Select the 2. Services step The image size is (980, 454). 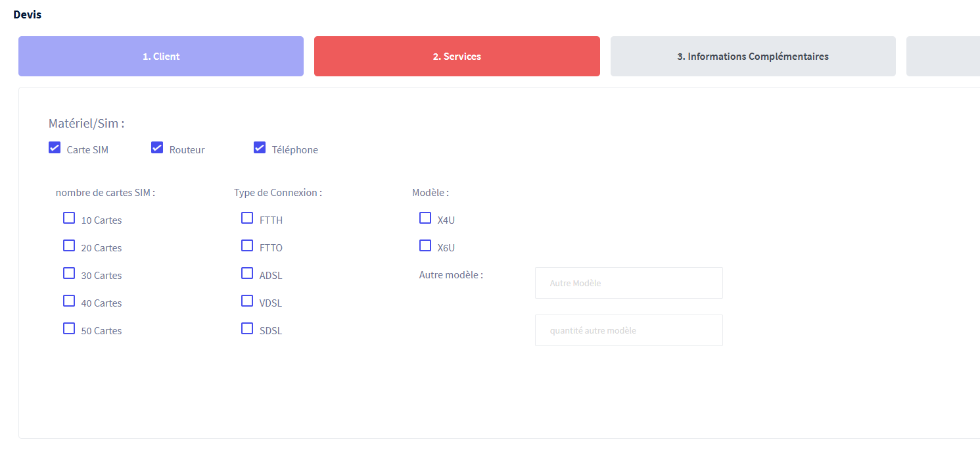click(x=457, y=56)
